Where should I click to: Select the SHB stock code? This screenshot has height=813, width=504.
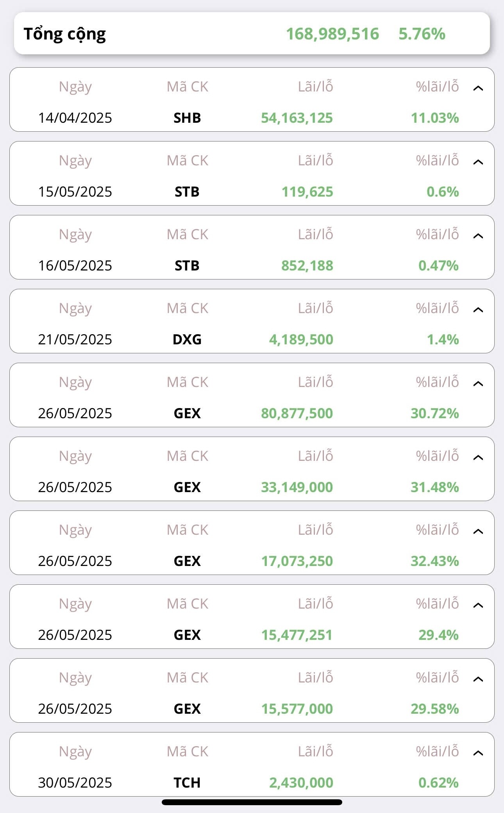point(187,118)
